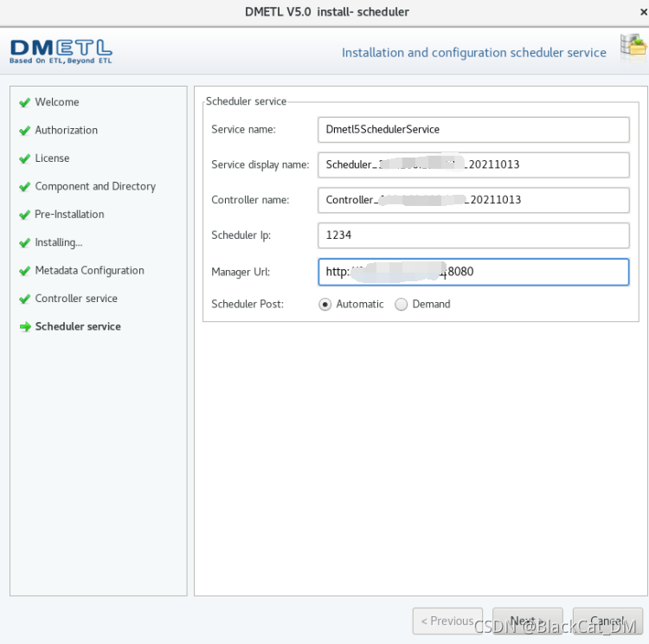Click the Cancel button

(x=607, y=621)
